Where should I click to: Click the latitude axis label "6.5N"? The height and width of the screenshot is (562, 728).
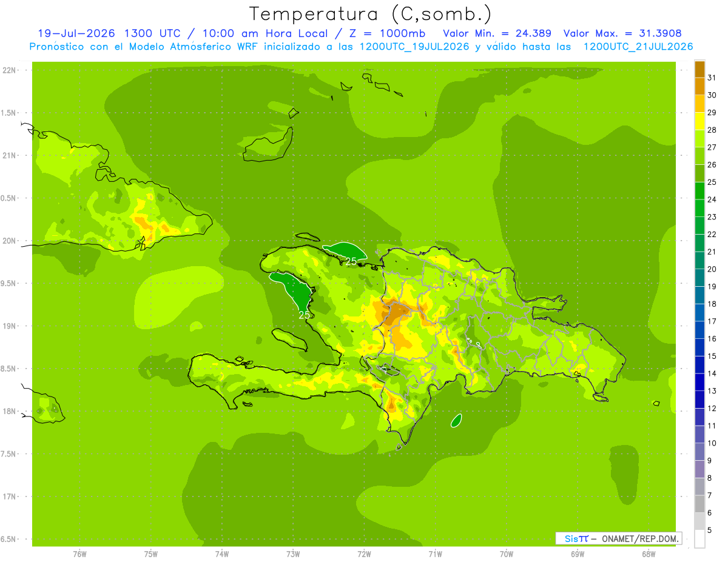pos(9,539)
